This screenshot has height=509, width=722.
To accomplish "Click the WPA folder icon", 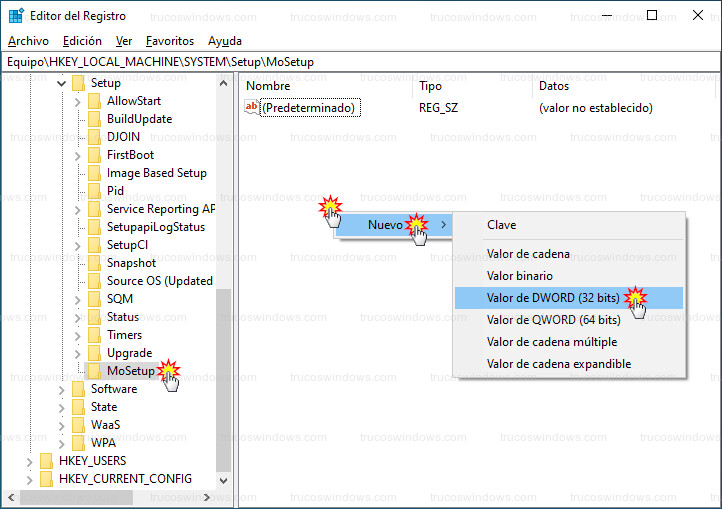I will pos(79,443).
